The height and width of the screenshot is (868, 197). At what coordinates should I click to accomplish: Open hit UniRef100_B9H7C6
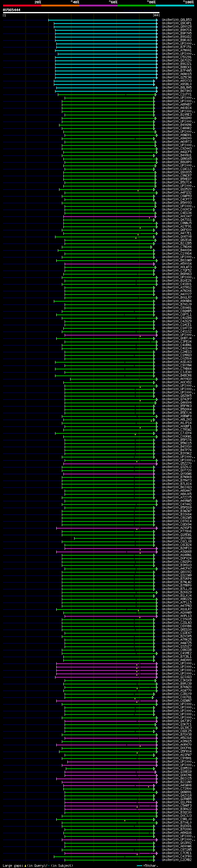(x=177, y=30)
